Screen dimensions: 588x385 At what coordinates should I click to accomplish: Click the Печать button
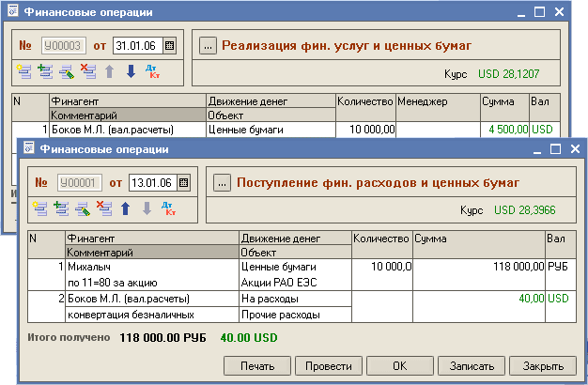coord(257,366)
